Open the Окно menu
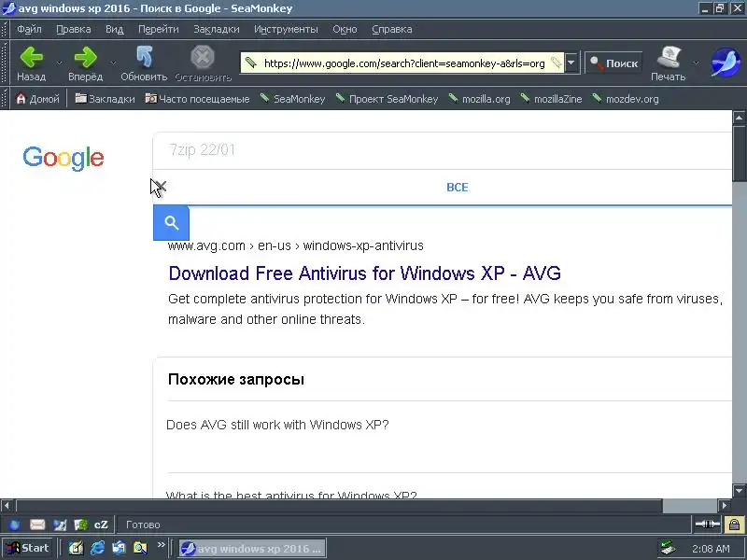Viewport: 747px width, 560px height. [x=345, y=29]
